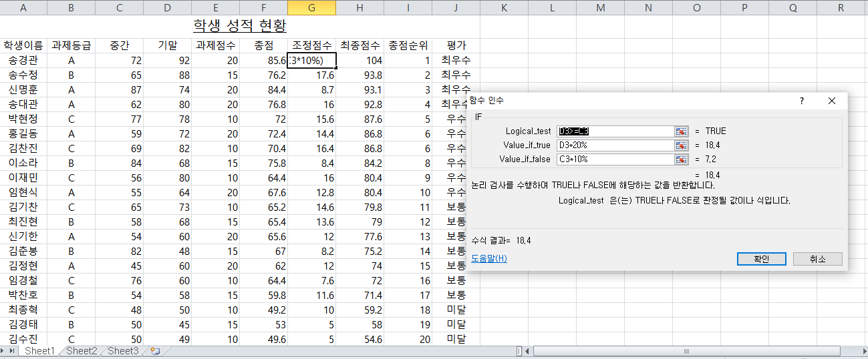Click the insert new worksheet icon
The width and height of the screenshot is (868, 359).
pyautogui.click(x=154, y=351)
